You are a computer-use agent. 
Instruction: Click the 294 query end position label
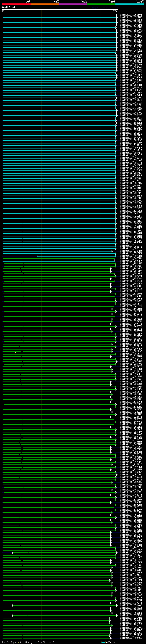point(115,11)
